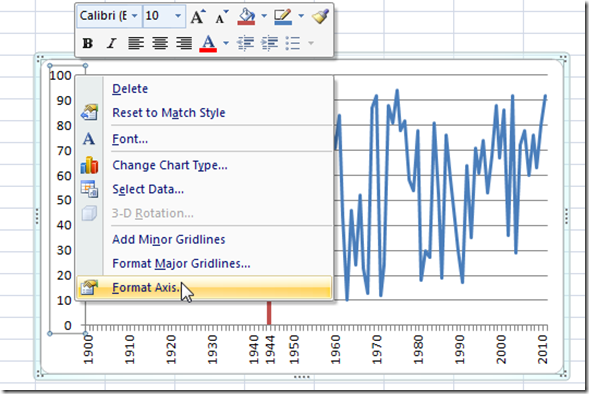Apply the Shape Fill paint bucket
Screen dimensions: 589x394
pos(246,17)
